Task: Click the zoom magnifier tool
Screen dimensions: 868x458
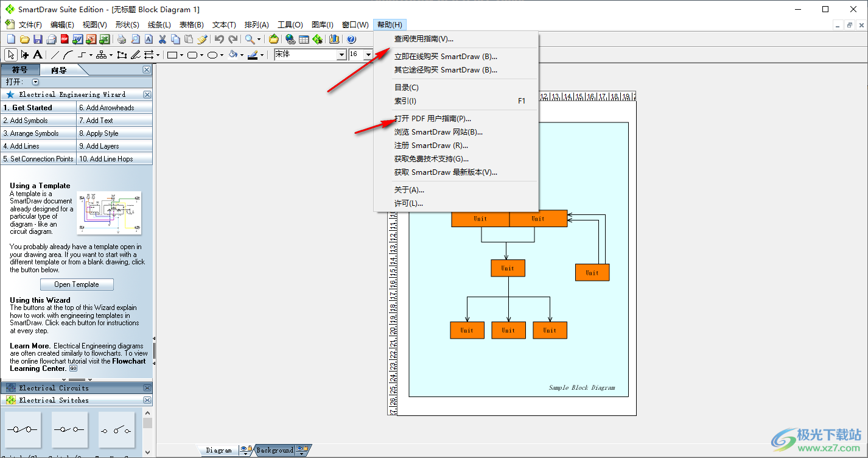Action: (250, 39)
